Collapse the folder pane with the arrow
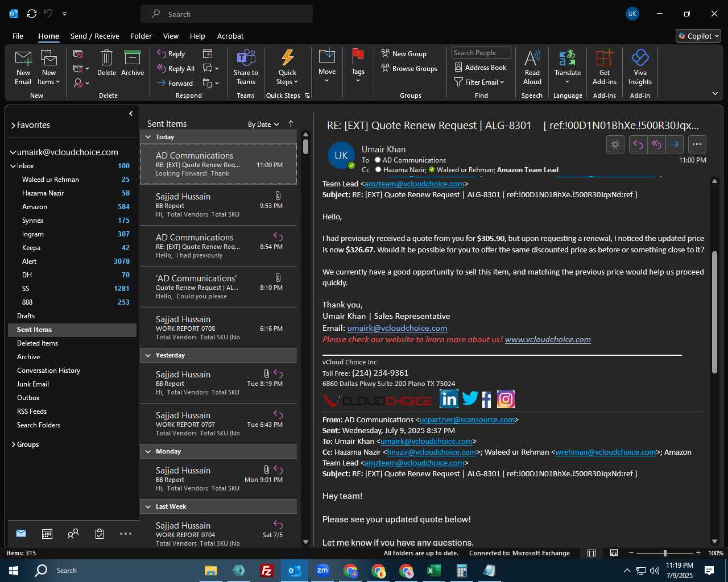This screenshot has height=582, width=728. click(x=131, y=114)
